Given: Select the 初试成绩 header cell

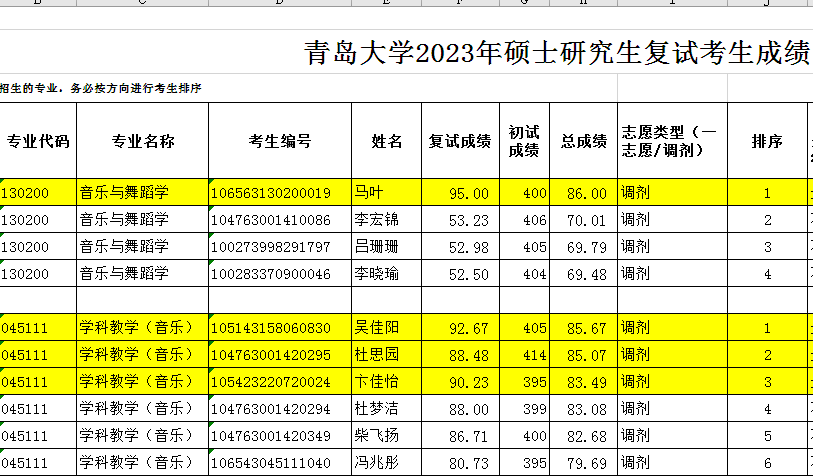Looking at the screenshot, I should tap(524, 141).
